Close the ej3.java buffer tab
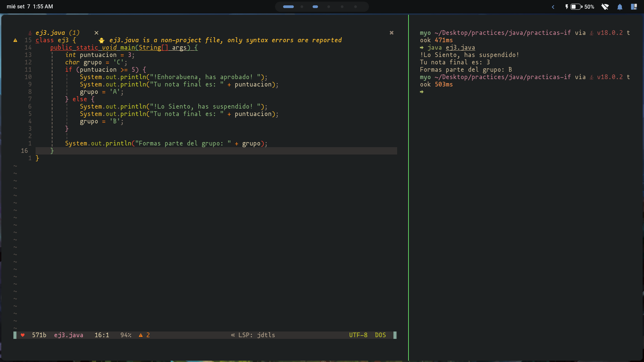 click(96, 33)
